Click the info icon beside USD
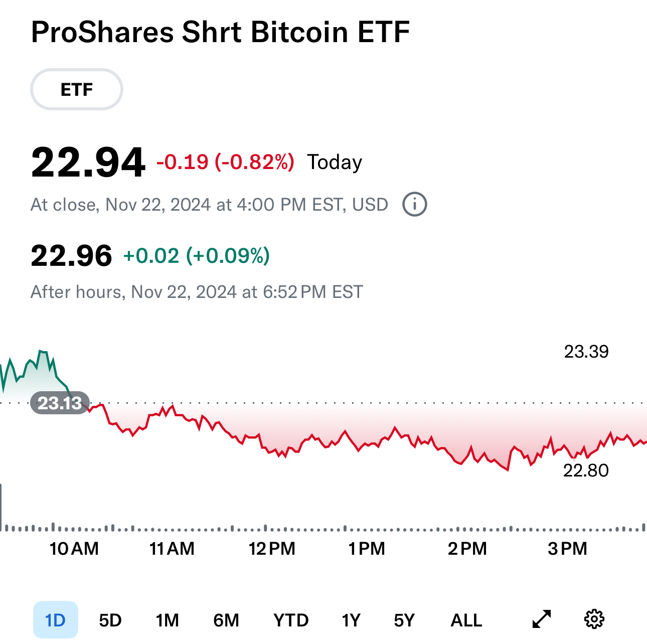647x644 pixels. [x=415, y=205]
